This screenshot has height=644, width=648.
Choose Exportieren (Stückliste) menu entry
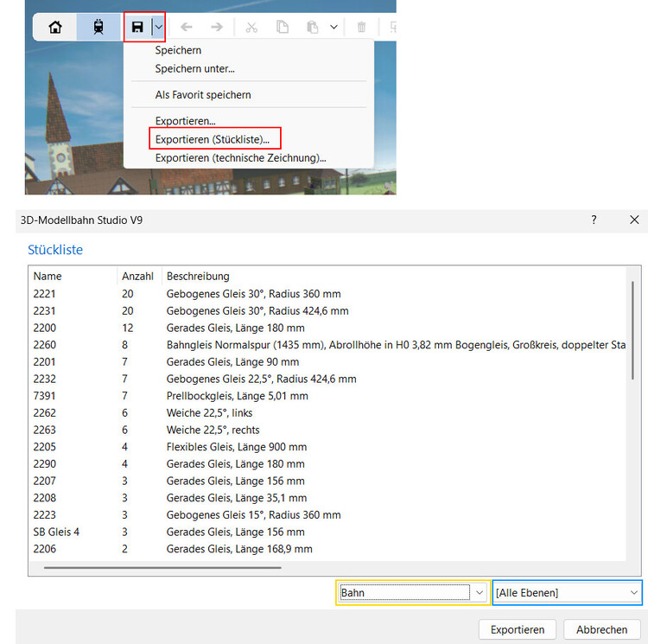point(213,139)
